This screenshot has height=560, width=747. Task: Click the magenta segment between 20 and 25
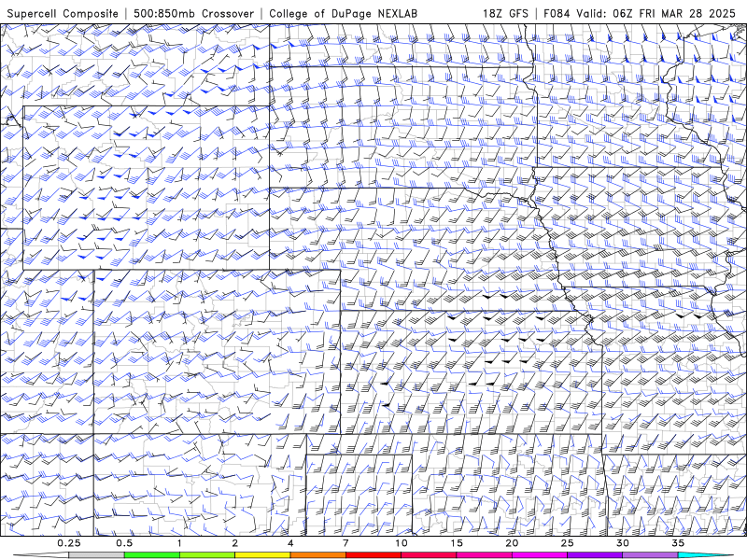(x=540, y=555)
